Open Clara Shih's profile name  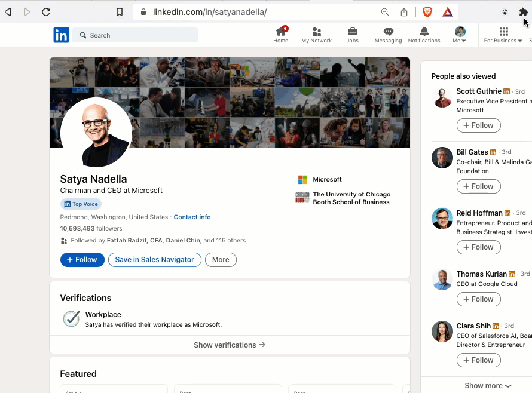[473, 326]
